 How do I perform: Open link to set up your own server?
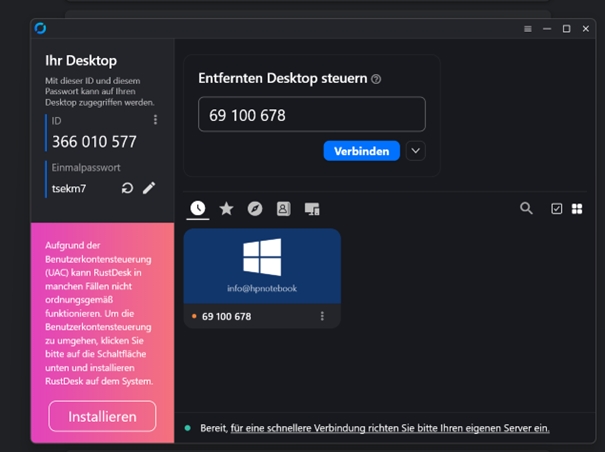point(390,428)
